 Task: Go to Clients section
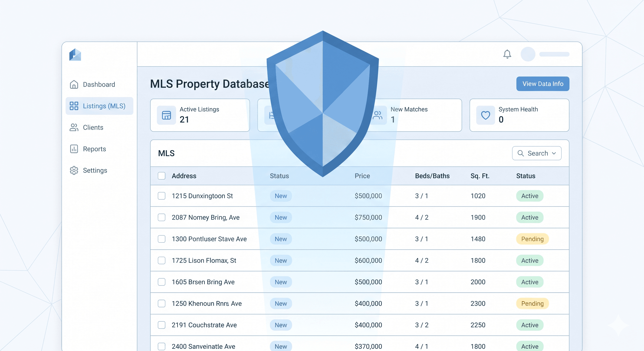pyautogui.click(x=99, y=128)
